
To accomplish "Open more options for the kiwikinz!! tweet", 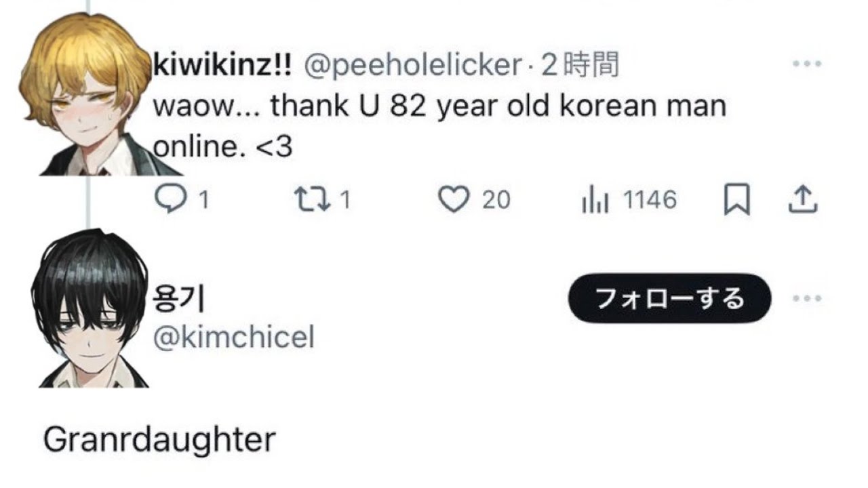I will tap(807, 64).
